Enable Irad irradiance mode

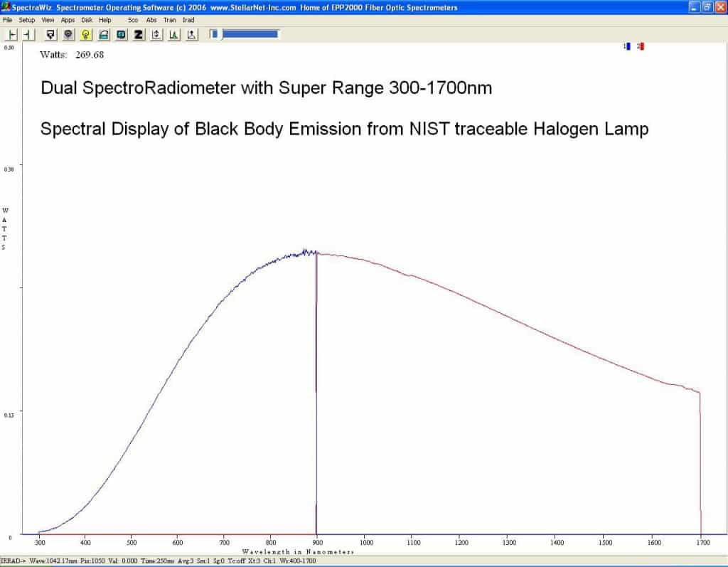(188, 20)
